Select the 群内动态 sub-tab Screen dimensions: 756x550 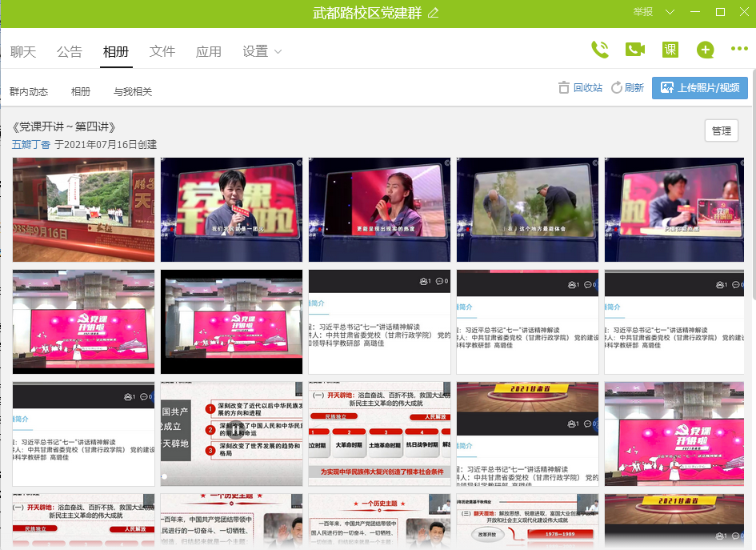point(29,92)
